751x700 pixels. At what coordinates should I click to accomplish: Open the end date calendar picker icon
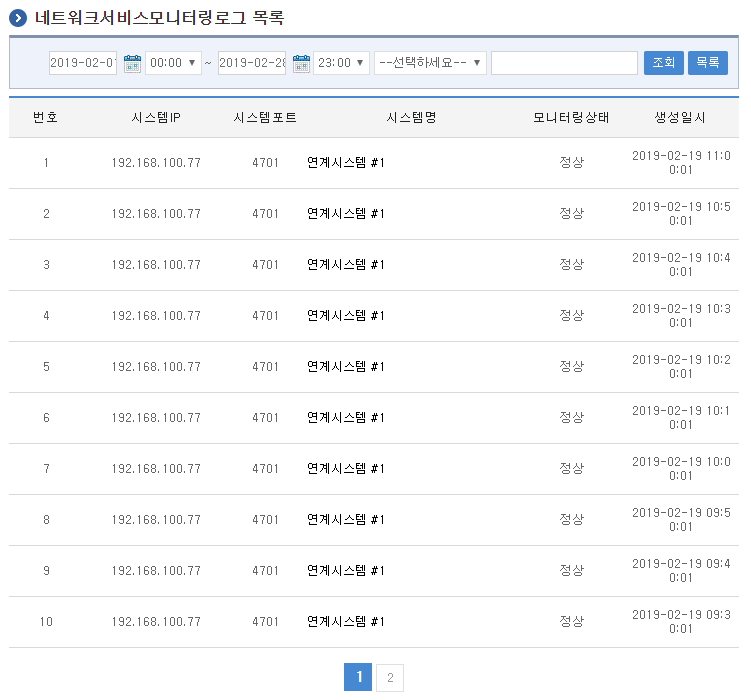click(x=301, y=63)
